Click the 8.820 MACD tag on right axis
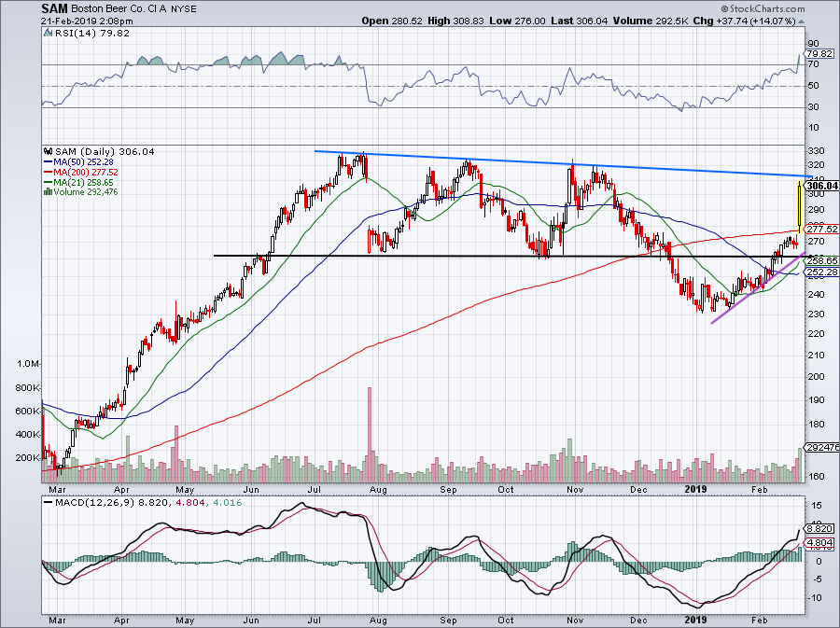 (819, 528)
